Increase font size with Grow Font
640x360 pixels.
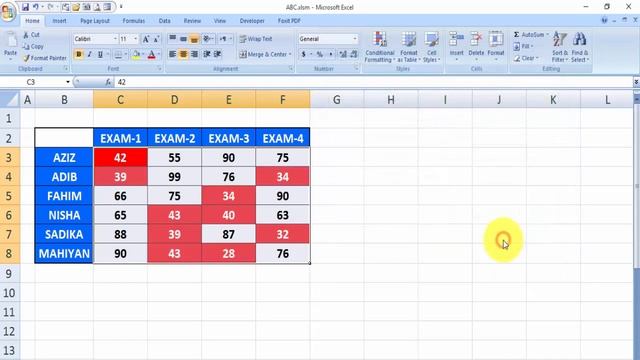coord(146,39)
